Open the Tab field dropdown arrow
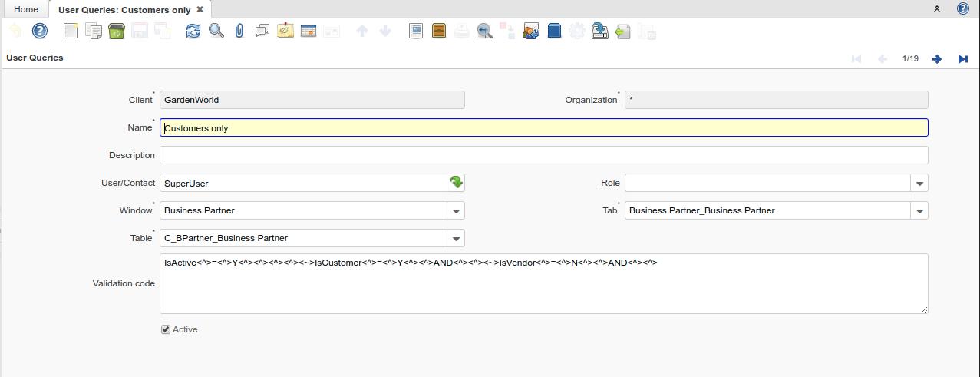 click(x=919, y=211)
